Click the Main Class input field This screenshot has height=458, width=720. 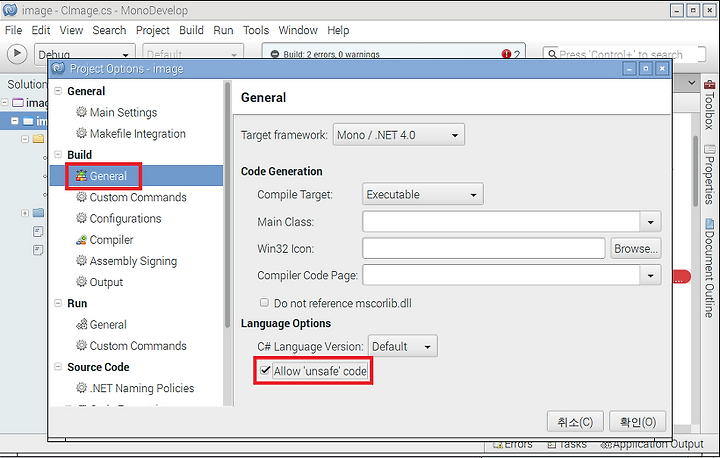(501, 222)
